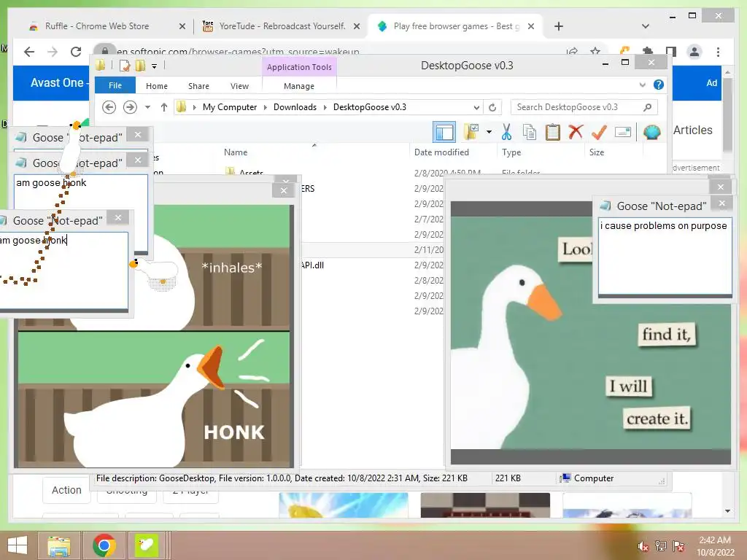Viewport: 747px width, 560px height.
Task: Refresh the DesktopGoose v0.3 folder
Action: (x=492, y=107)
